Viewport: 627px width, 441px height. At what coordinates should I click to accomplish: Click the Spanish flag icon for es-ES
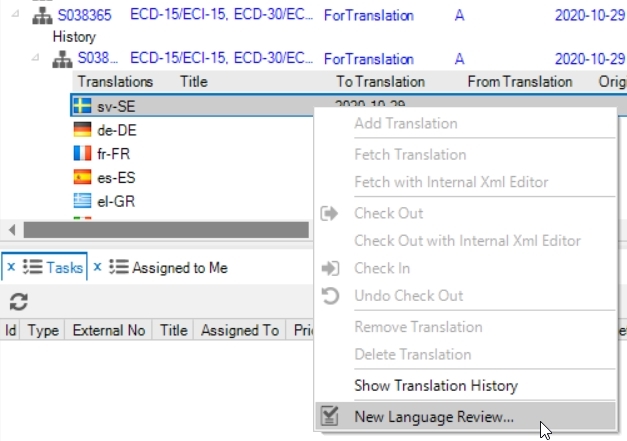coord(82,177)
